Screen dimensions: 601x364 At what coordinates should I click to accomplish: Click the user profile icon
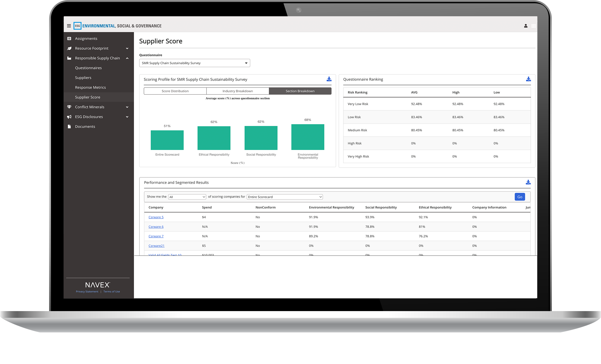(x=526, y=26)
